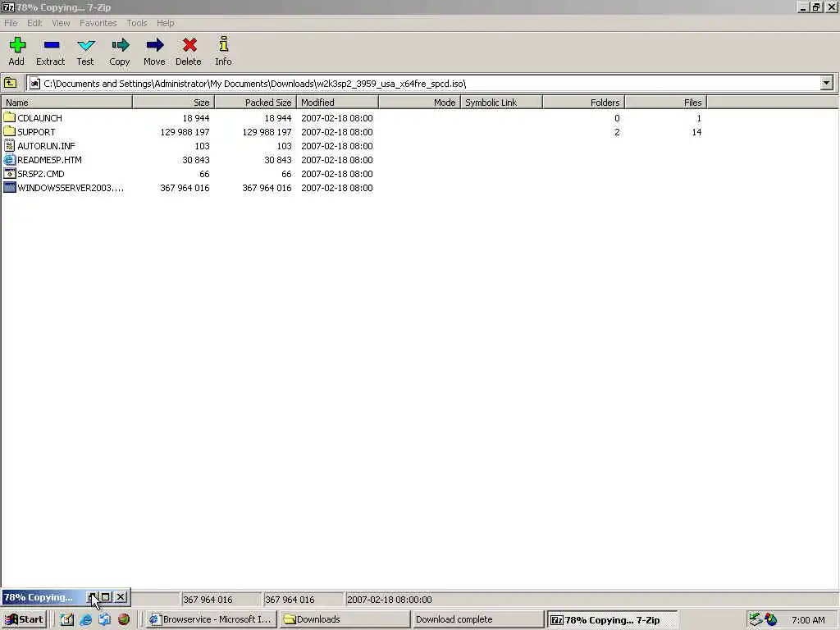Maximize the minimized Copying progress window

pos(106,597)
